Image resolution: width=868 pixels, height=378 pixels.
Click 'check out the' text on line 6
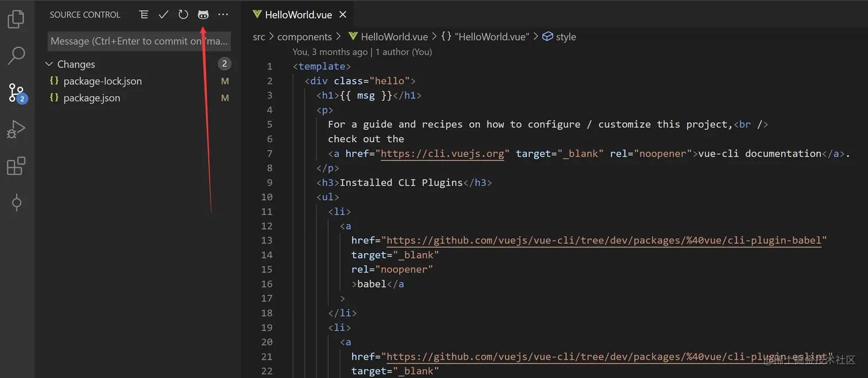point(366,139)
